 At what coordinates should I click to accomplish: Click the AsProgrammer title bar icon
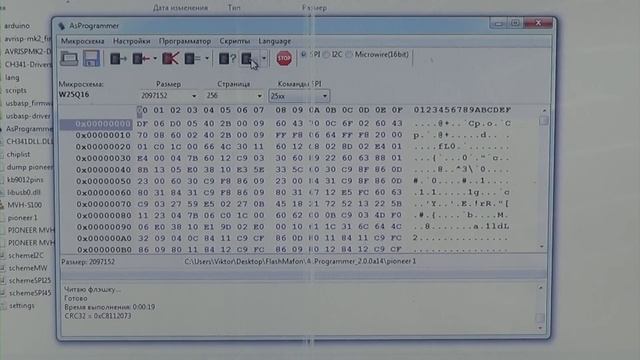[62, 26]
